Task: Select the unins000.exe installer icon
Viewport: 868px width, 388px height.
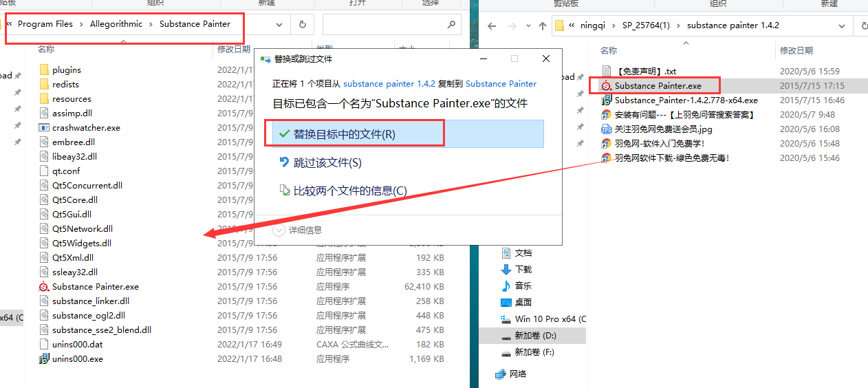Action: (44, 358)
